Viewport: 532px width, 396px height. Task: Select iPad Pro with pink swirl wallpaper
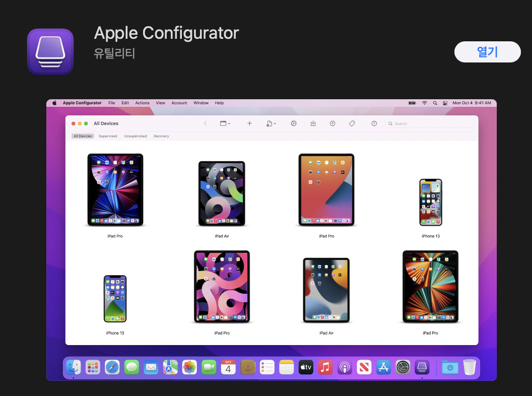(x=222, y=287)
